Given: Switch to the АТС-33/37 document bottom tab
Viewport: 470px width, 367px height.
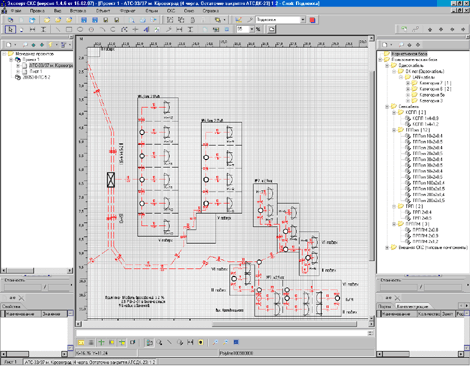Looking at the screenshot, I should point(90,362).
